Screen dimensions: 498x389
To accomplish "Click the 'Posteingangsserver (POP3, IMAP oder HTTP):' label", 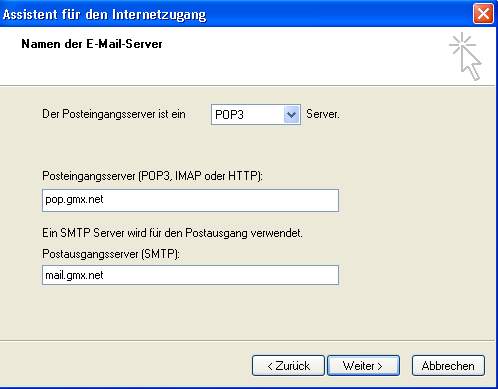I will tap(152, 176).
